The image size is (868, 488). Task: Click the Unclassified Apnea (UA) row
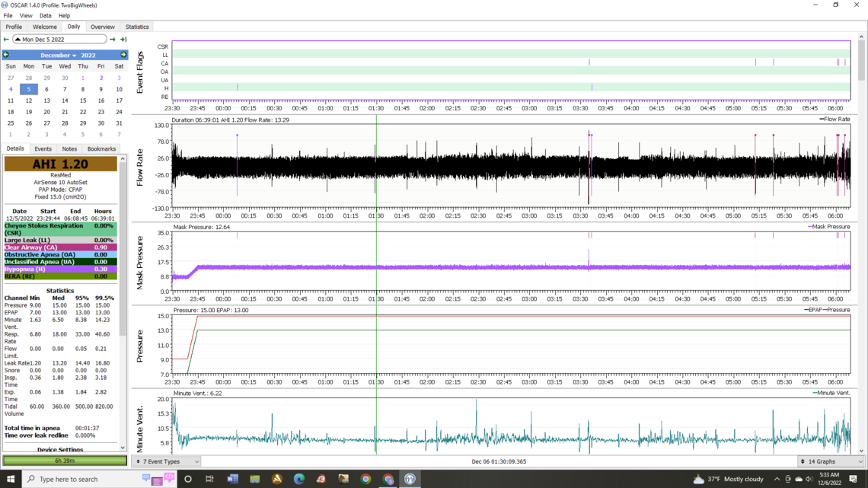(60, 262)
